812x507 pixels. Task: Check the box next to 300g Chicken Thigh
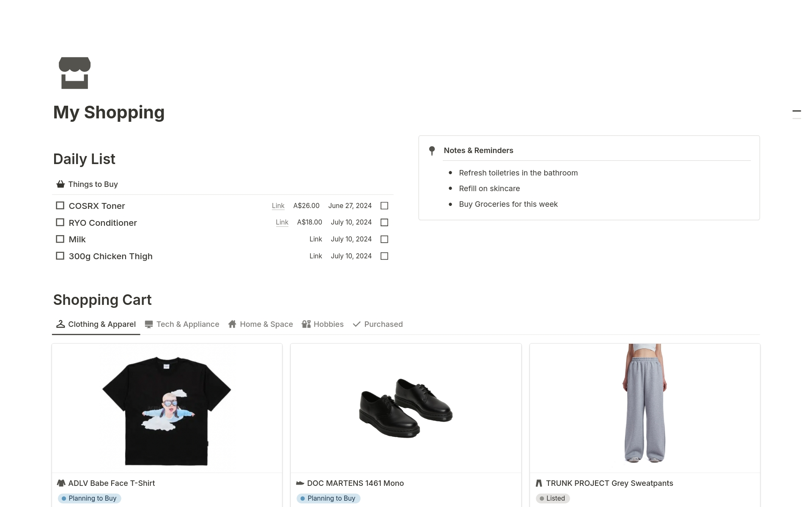click(x=60, y=256)
